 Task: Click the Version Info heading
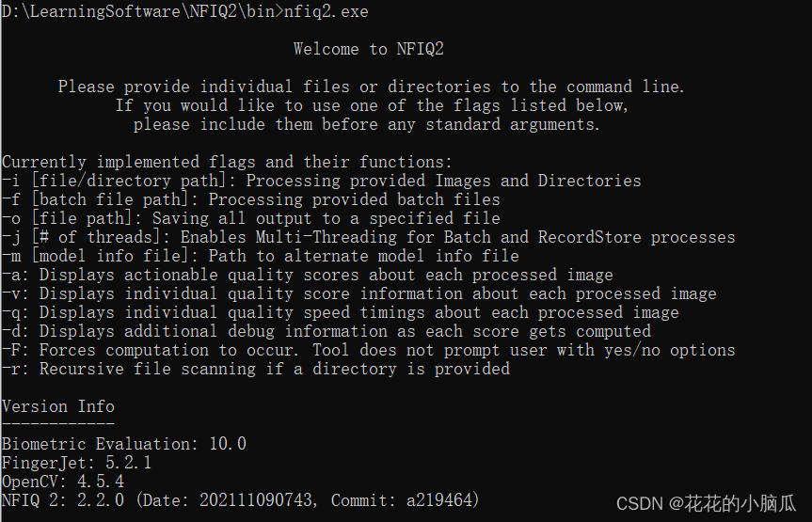pos(58,406)
